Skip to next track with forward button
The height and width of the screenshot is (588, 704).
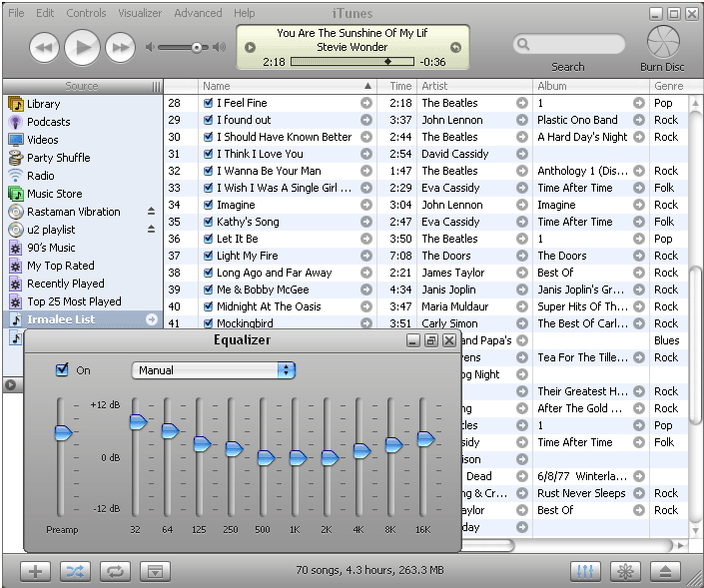click(120, 47)
